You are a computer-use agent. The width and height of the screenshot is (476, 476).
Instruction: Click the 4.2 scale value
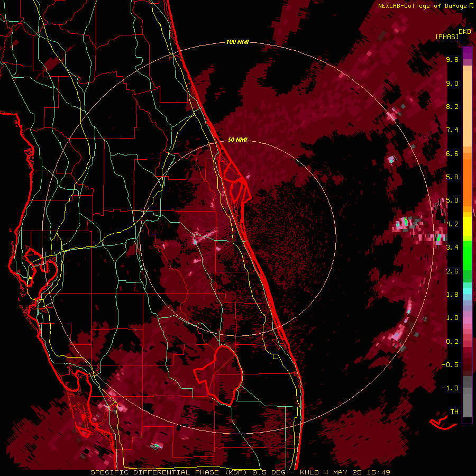[452, 224]
